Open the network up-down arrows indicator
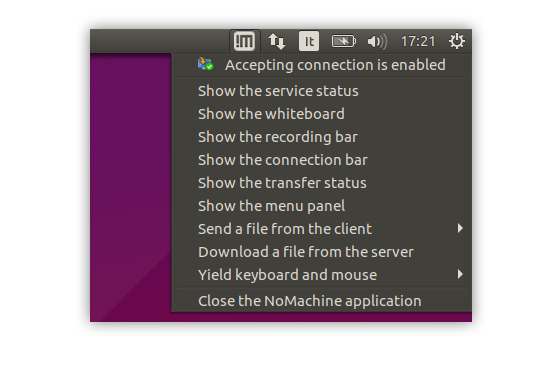The image size is (552, 378). [277, 42]
